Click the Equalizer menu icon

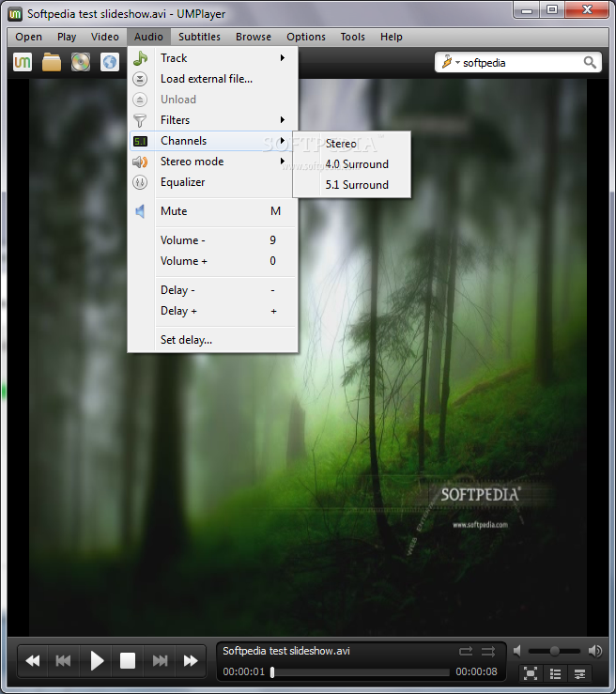140,182
